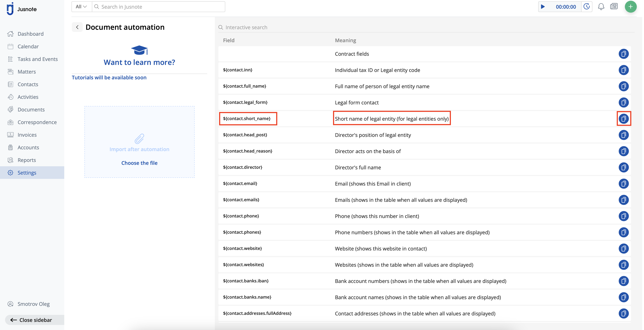Copy the ${contact.addresses.fullAddress} field
The height and width of the screenshot is (330, 644).
coord(623,314)
